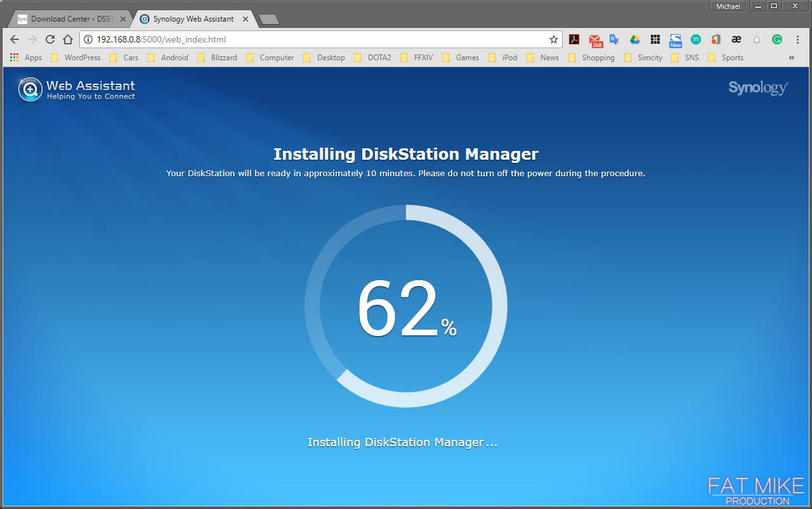Click the Synology logo
This screenshot has width=812, height=509.
(x=758, y=88)
